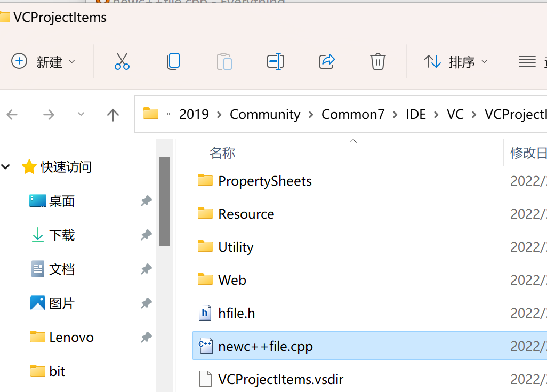Select Common7 in the breadcrumb path

[x=353, y=115]
